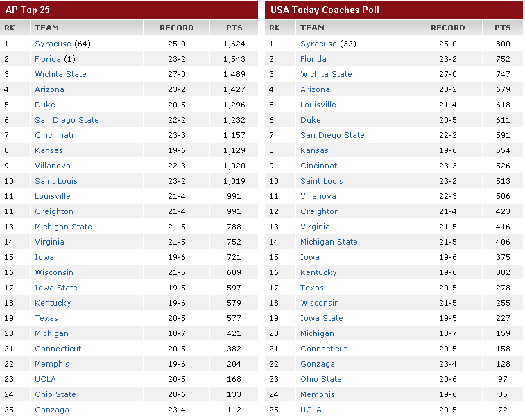Click the AP Top 25 PTS column header
The width and height of the screenshot is (525, 420).
click(x=234, y=28)
